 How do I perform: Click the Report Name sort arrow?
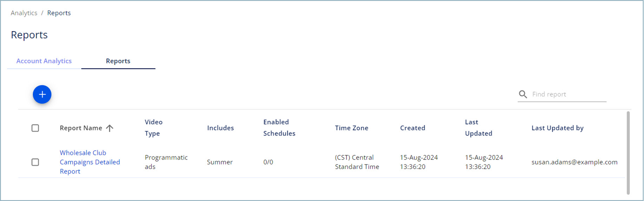tap(110, 128)
